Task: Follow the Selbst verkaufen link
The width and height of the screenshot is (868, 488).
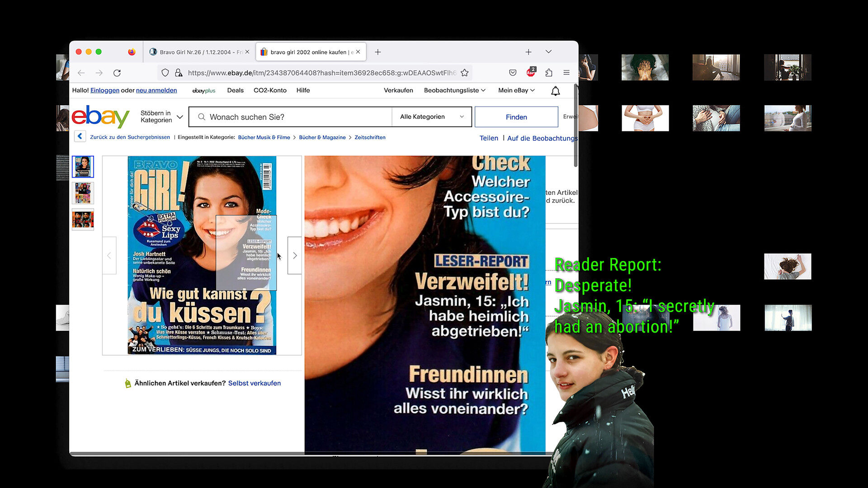Action: pos(254,383)
